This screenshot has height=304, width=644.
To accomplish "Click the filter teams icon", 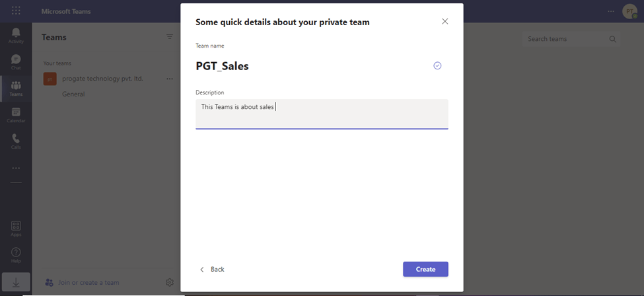I will pyautogui.click(x=170, y=37).
